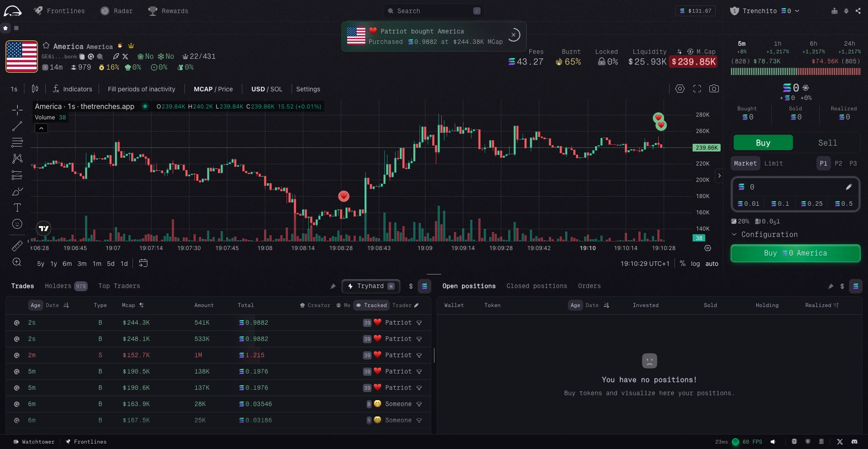868x449 pixels.
Task: Switch trades to dollar amounts
Action: click(x=411, y=286)
